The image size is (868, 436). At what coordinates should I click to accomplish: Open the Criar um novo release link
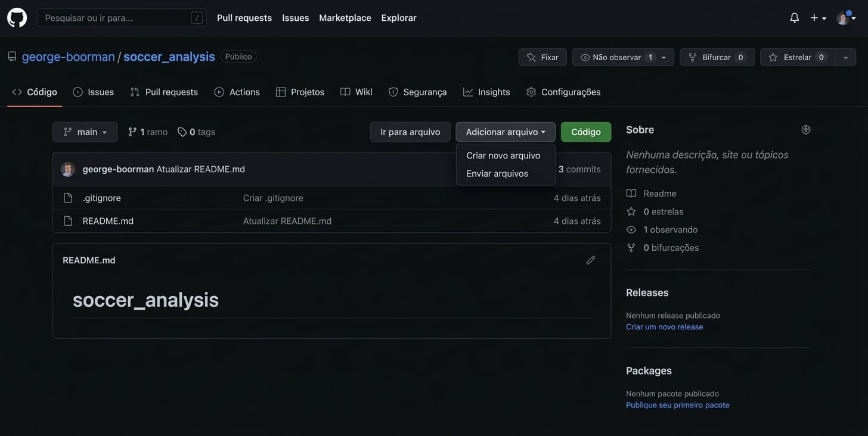[x=664, y=325]
